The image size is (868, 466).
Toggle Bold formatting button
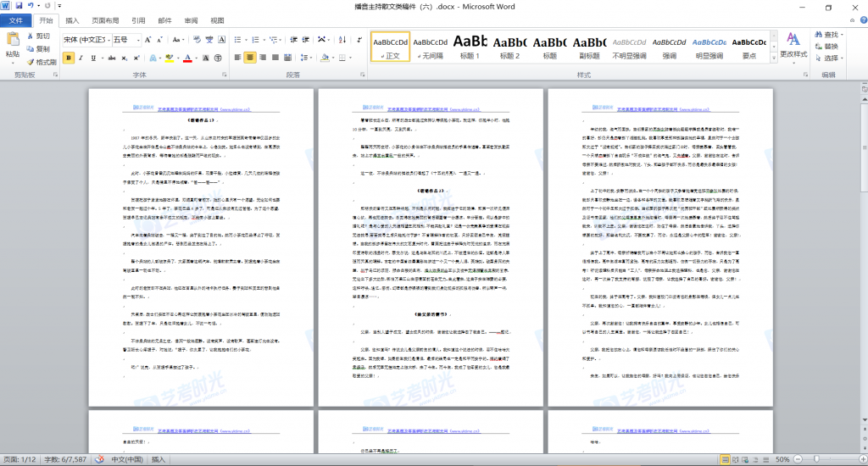pyautogui.click(x=70, y=58)
